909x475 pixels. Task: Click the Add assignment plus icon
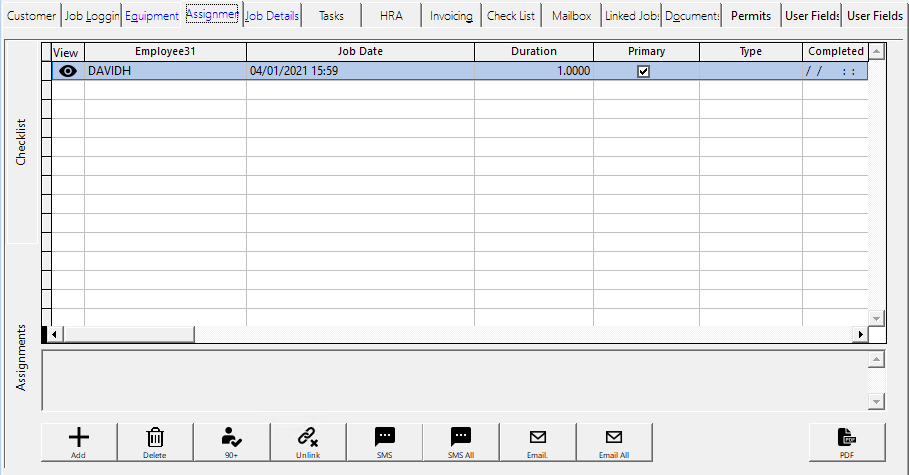click(78, 437)
